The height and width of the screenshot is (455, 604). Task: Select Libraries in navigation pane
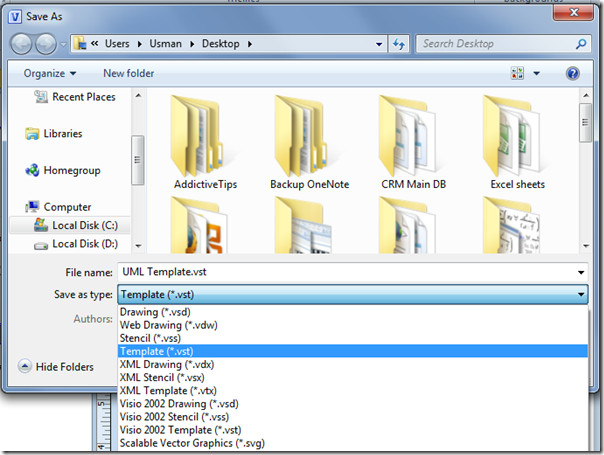[54, 134]
